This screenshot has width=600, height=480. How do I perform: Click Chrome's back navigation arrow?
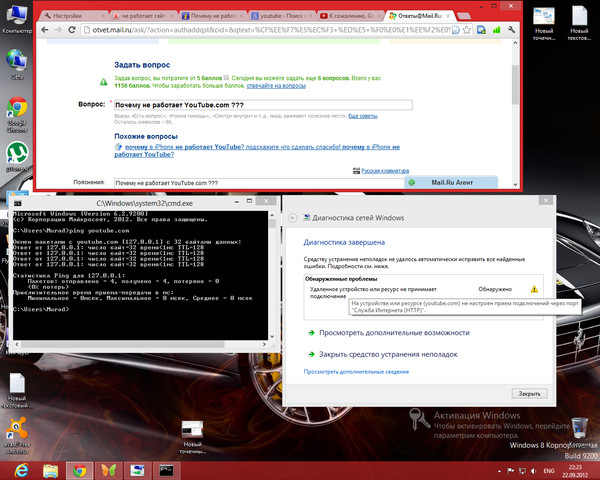pyautogui.click(x=45, y=30)
